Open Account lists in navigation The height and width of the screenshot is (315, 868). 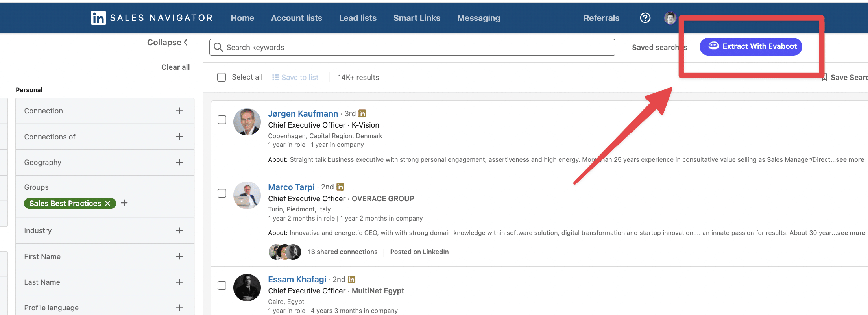(297, 18)
